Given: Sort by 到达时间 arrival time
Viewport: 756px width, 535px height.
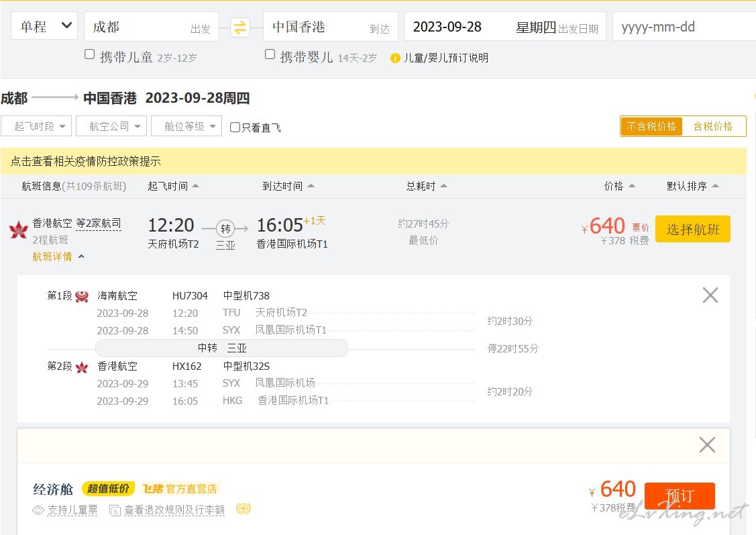Looking at the screenshot, I should (288, 186).
